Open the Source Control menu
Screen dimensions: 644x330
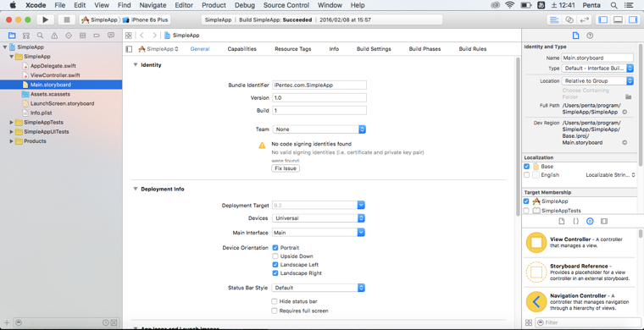pos(286,5)
